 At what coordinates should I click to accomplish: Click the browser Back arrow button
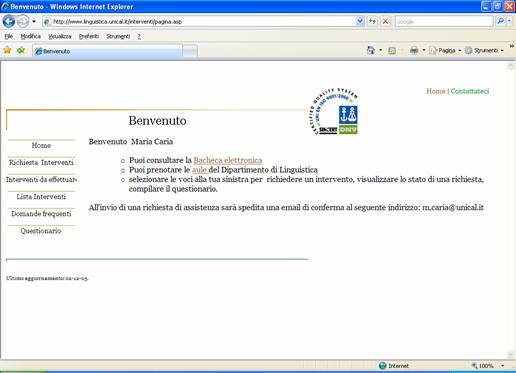9,22
